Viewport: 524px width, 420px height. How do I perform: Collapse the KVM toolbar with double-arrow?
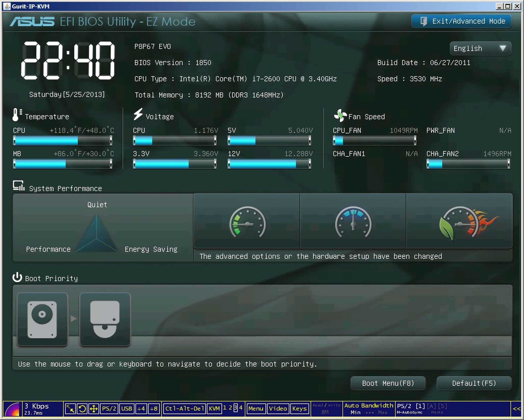[x=516, y=409]
